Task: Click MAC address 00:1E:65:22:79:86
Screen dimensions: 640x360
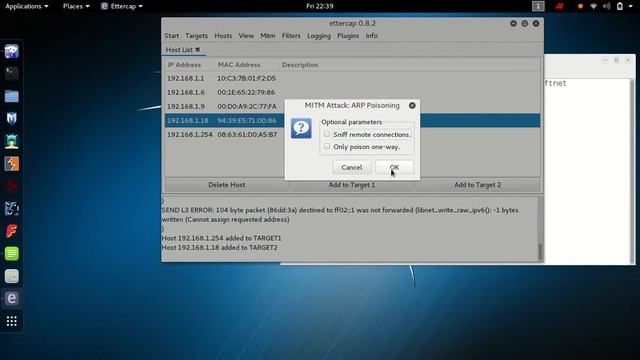Action: (x=246, y=92)
